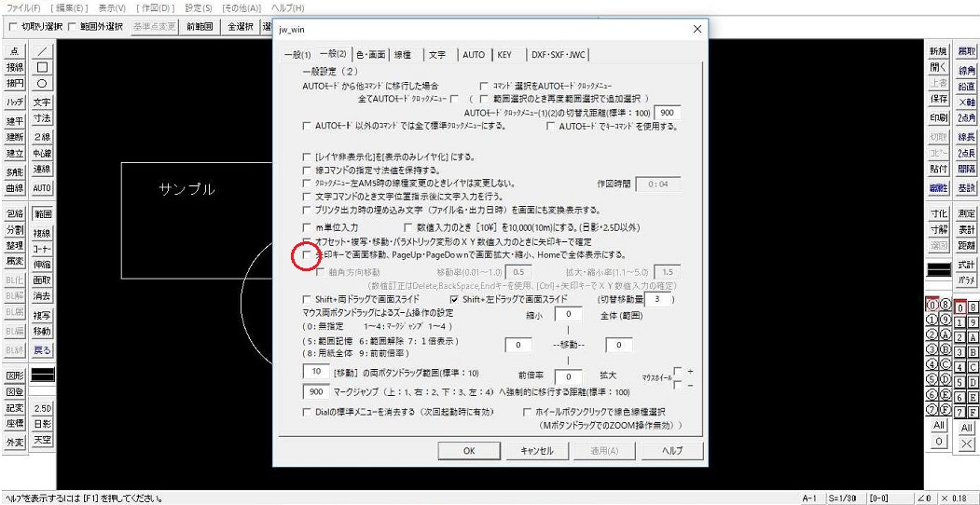Open a file with the 開く button
This screenshot has height=505, width=980.
pos(938,67)
